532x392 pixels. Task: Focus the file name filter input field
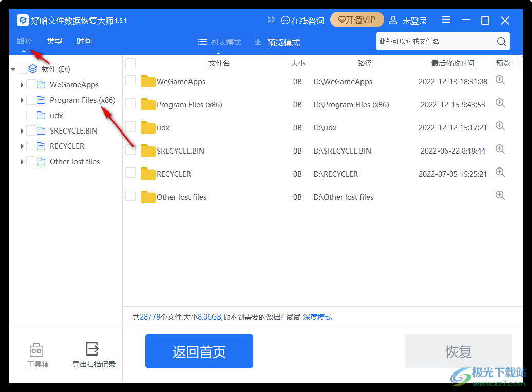click(x=436, y=42)
